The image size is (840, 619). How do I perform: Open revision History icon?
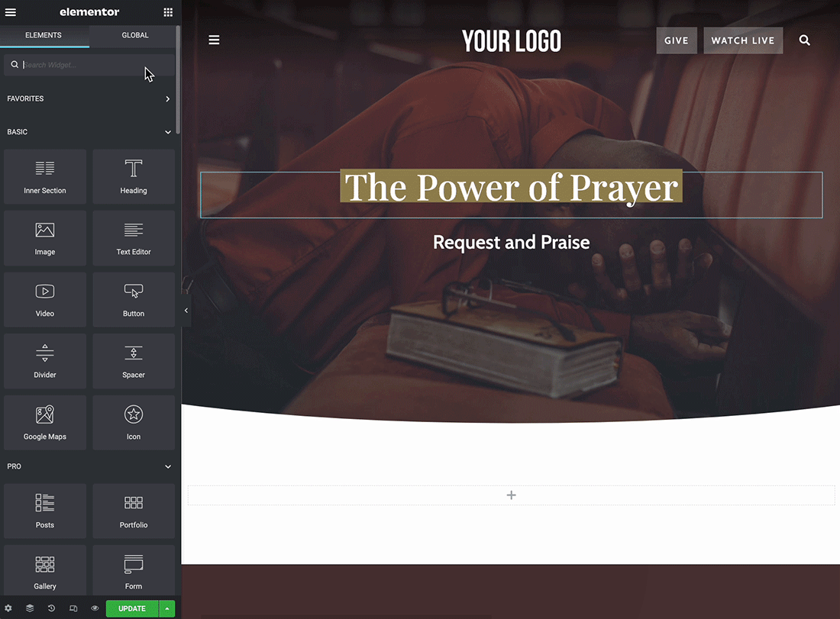tap(50, 608)
